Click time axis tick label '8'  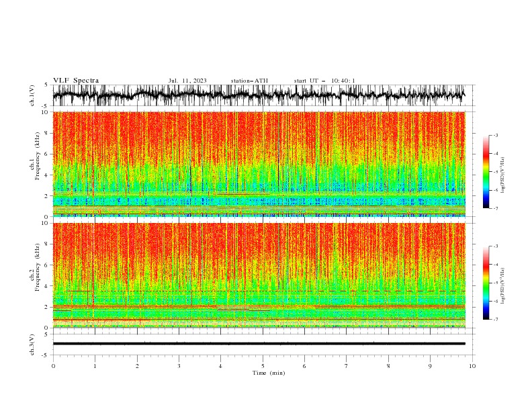click(388, 366)
